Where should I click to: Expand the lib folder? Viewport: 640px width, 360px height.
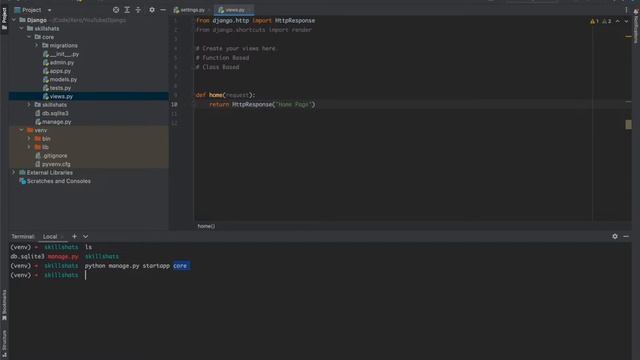tap(29, 147)
